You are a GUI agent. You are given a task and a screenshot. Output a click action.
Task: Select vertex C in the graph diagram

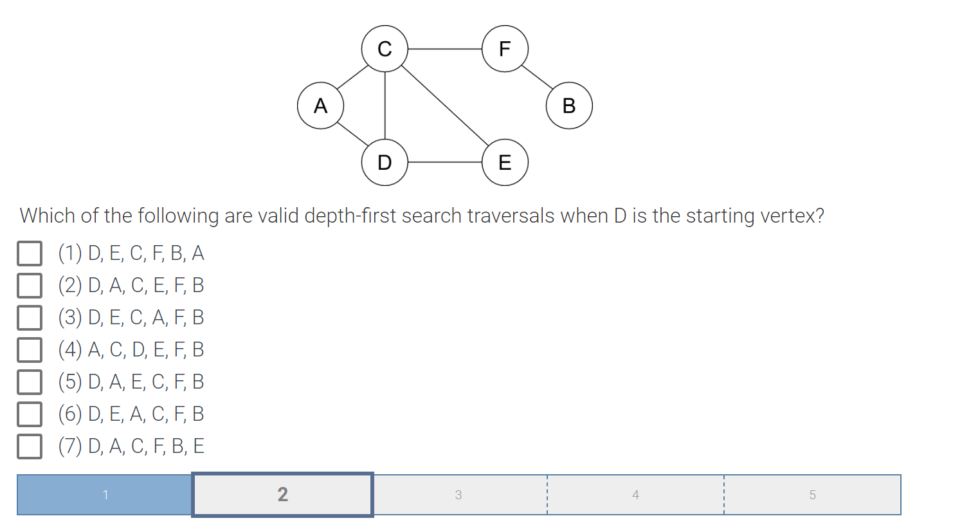[x=385, y=48]
